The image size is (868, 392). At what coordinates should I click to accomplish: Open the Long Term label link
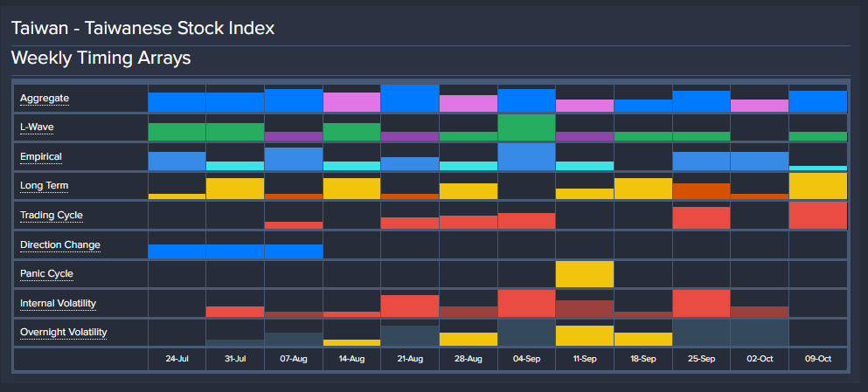(44, 186)
